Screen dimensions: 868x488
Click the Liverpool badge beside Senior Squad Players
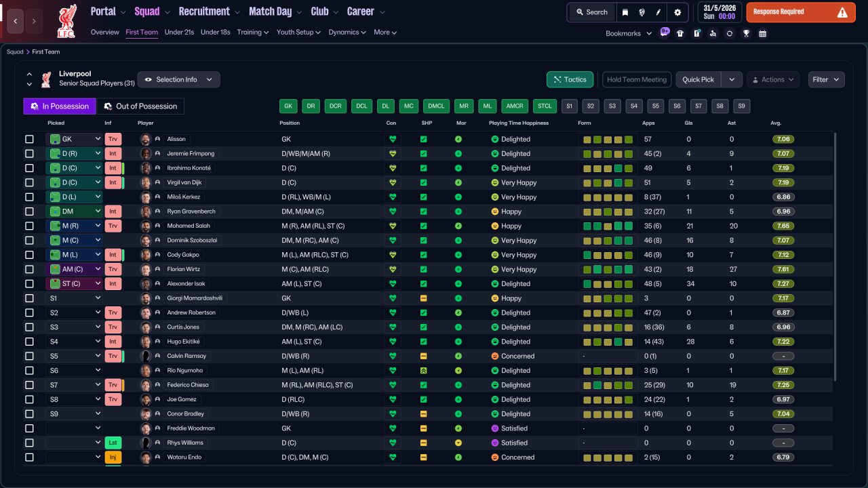click(46, 79)
